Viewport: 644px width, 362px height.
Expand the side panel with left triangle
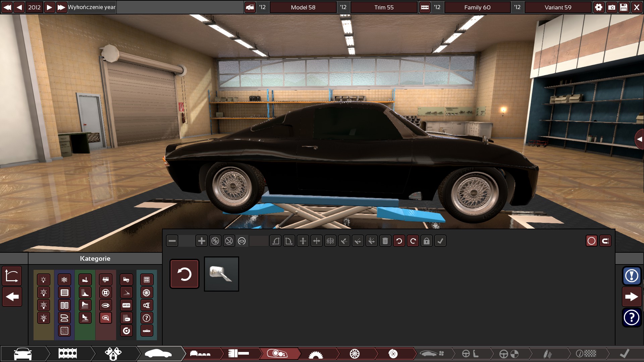coord(639,139)
